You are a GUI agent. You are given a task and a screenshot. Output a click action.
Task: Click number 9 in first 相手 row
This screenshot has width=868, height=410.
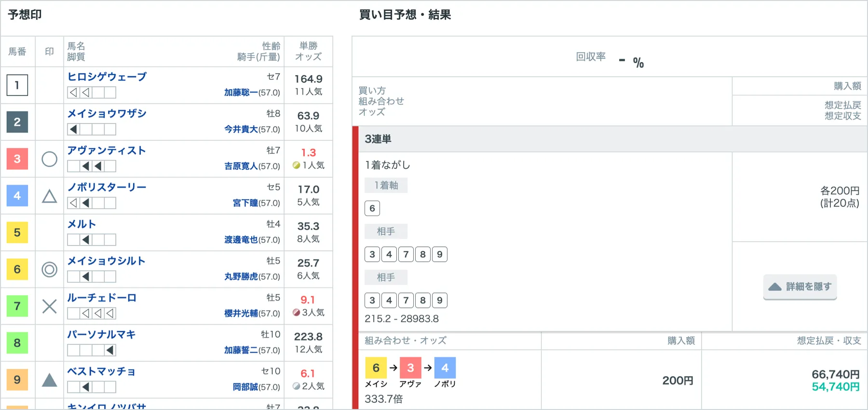point(439,254)
